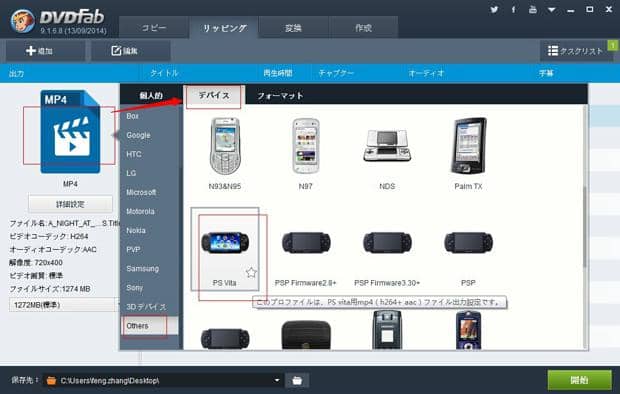Viewport: 620px width, 394px height.
Task: Click the 追加 add button
Action: (45, 51)
